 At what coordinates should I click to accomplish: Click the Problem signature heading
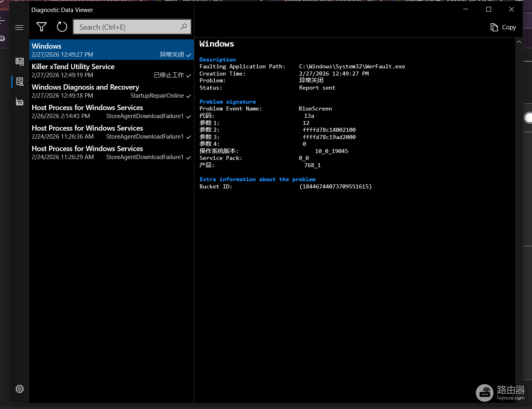click(x=228, y=102)
